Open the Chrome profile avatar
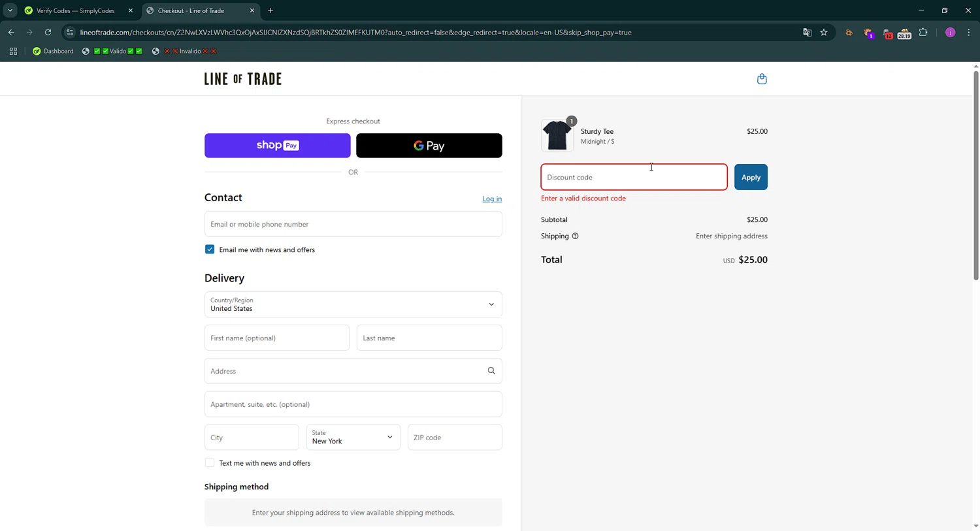 pos(951,32)
